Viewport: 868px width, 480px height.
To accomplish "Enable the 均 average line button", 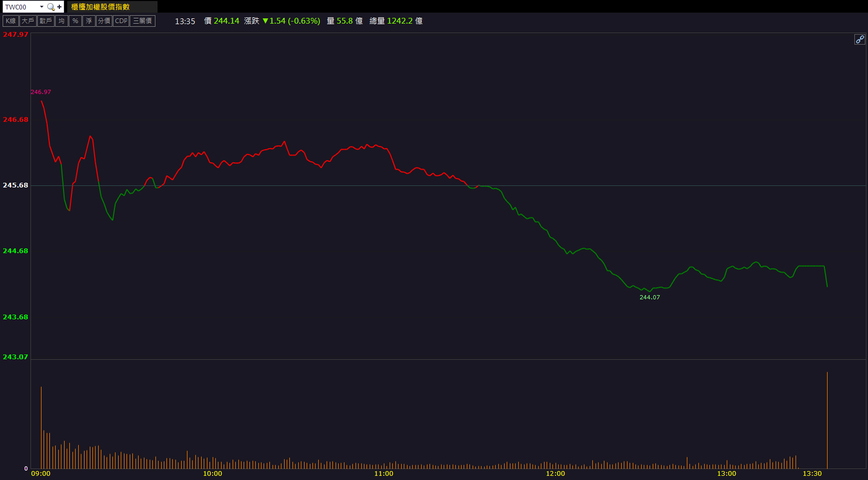I will 61,21.
